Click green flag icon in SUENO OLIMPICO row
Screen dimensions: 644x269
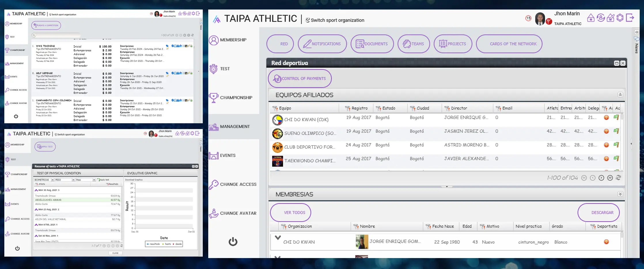point(616,131)
